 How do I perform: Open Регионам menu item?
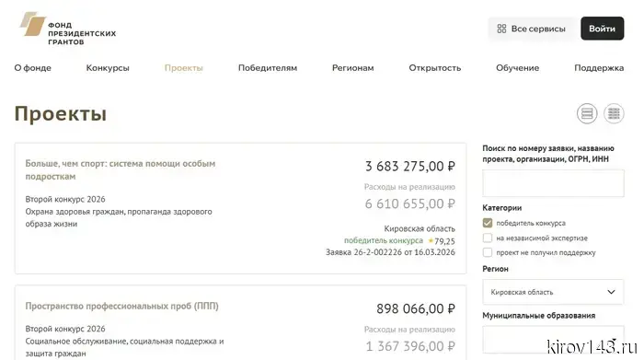352,68
